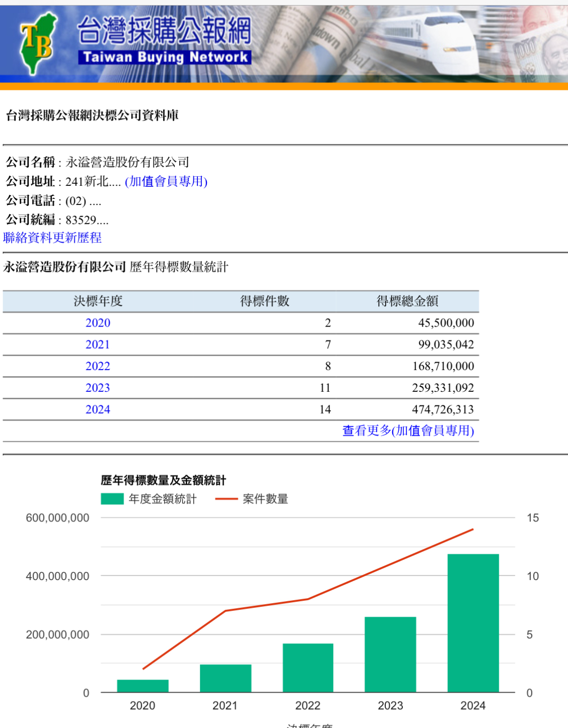Click the red 案件數量 legend line
Viewport: 568px width, 728px height.
tap(226, 499)
